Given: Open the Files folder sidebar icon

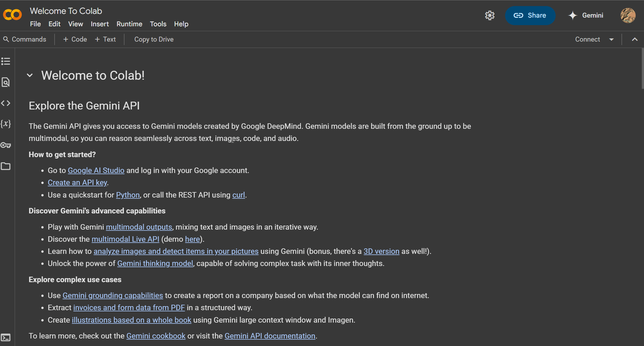Looking at the screenshot, I should 6,166.
